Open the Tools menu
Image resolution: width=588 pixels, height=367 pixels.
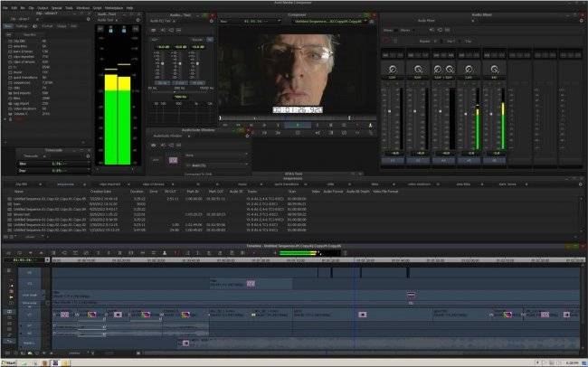point(69,8)
